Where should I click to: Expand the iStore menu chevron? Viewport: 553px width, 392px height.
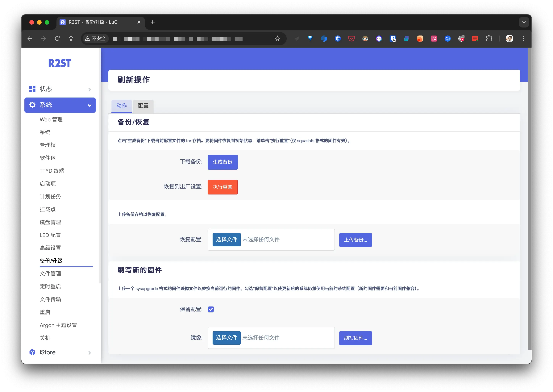pos(89,353)
